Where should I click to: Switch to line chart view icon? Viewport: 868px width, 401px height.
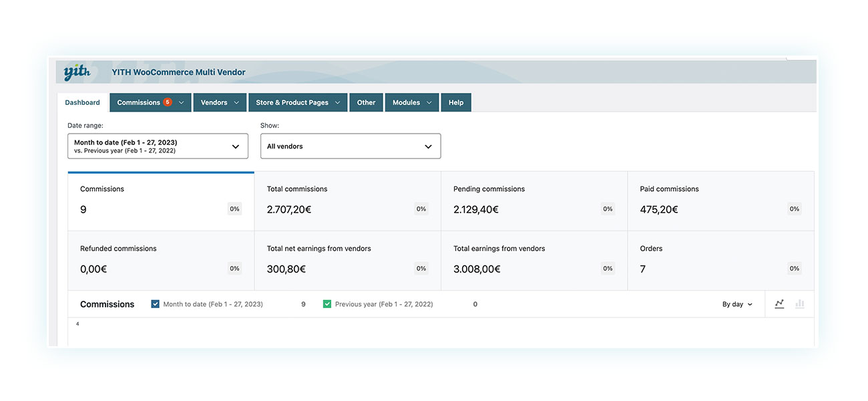click(x=779, y=304)
